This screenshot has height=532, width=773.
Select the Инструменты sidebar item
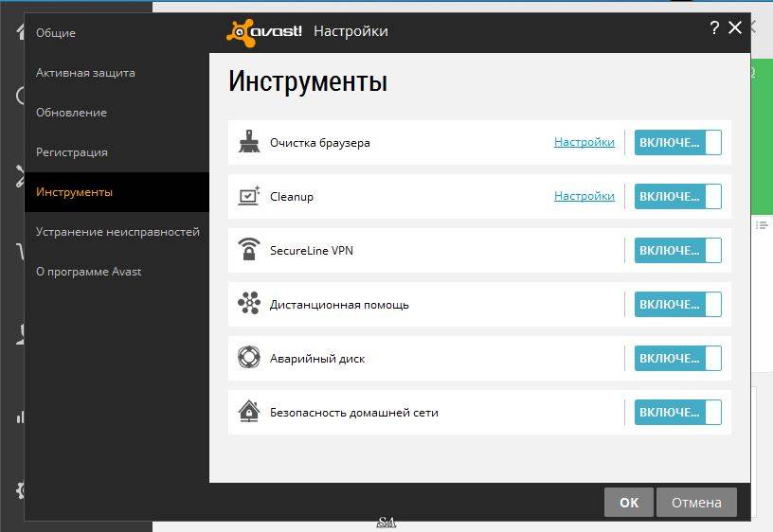pyautogui.click(x=117, y=192)
